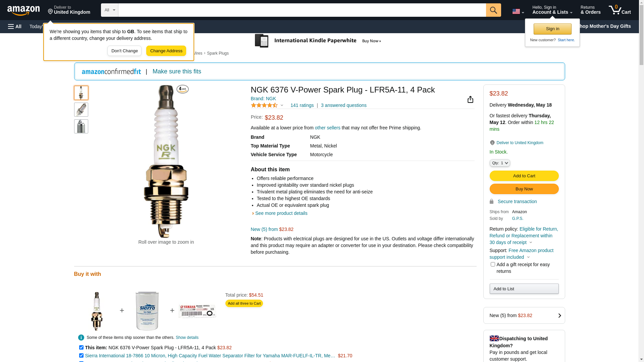The width and height of the screenshot is (644, 362).
Task: Select the second spark plug thumbnail
Action: click(81, 110)
